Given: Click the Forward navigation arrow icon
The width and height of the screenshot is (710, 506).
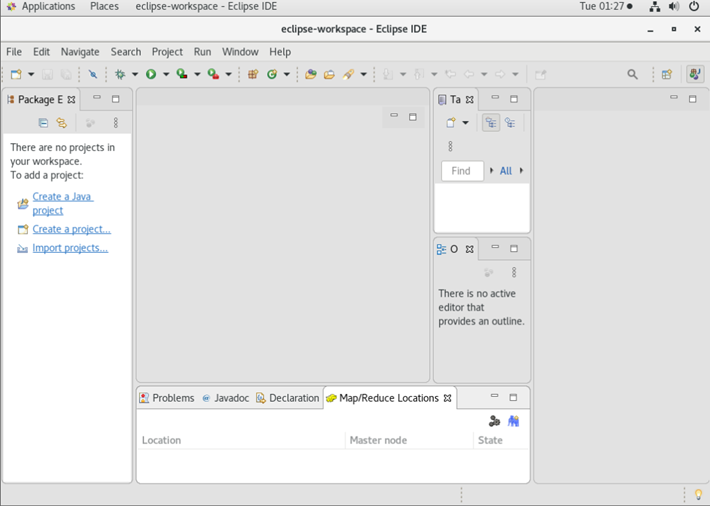Looking at the screenshot, I should [500, 74].
